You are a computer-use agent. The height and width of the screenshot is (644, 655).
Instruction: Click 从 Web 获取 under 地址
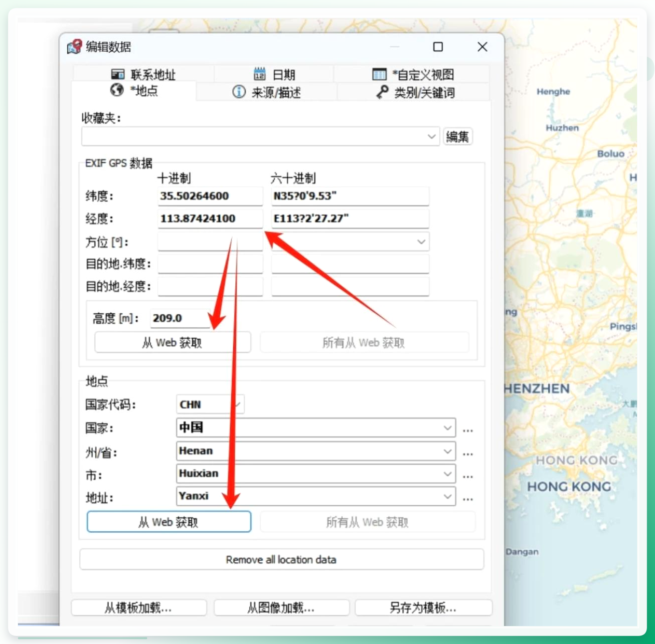point(169,522)
